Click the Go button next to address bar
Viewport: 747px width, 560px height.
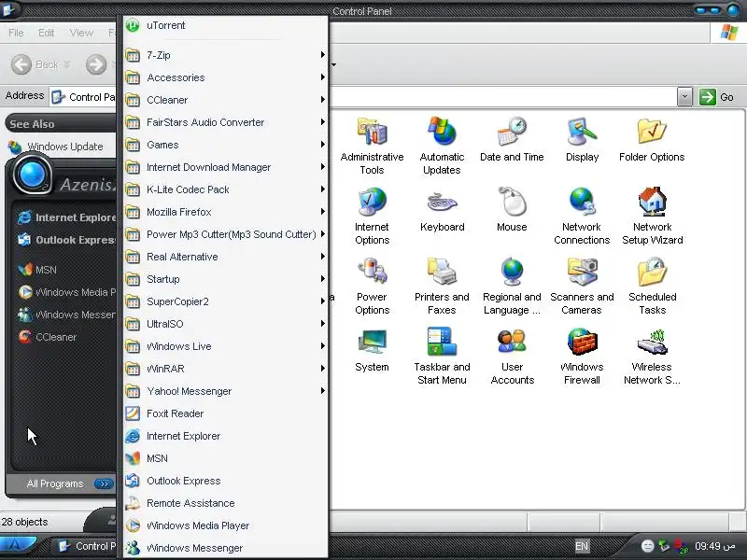(x=717, y=97)
